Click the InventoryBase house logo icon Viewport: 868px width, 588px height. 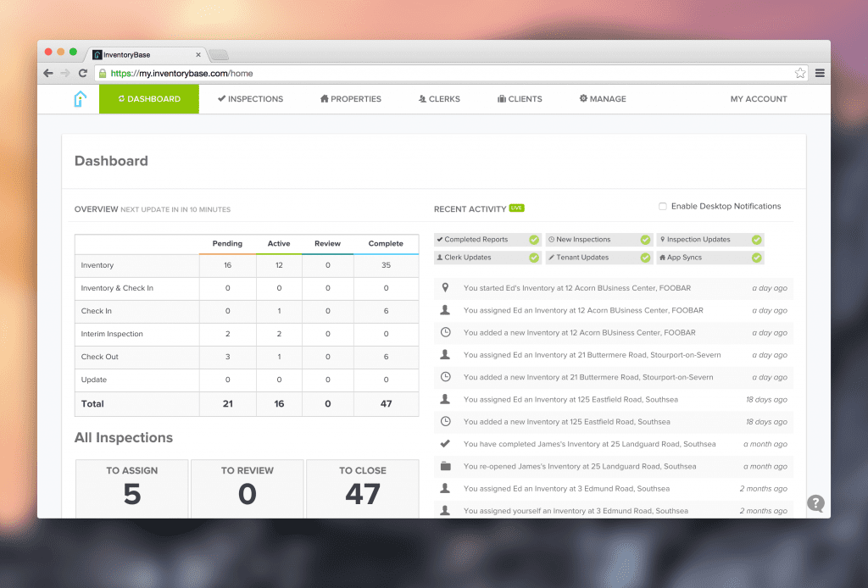pyautogui.click(x=80, y=99)
